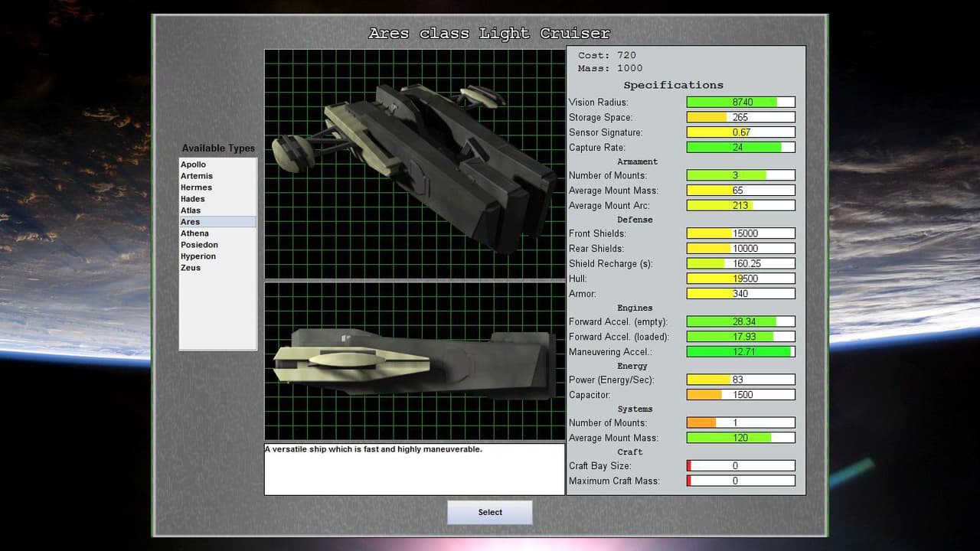Click the Sensor Signature bar showing 0.67
Viewport: 980px width, 551px height.
tap(741, 132)
